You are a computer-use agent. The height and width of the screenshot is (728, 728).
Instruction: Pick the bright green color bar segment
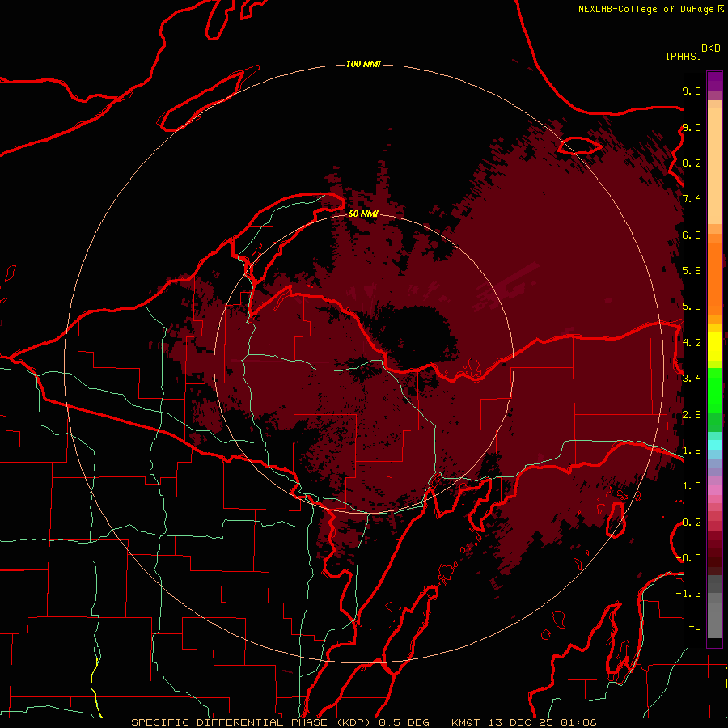(714, 391)
